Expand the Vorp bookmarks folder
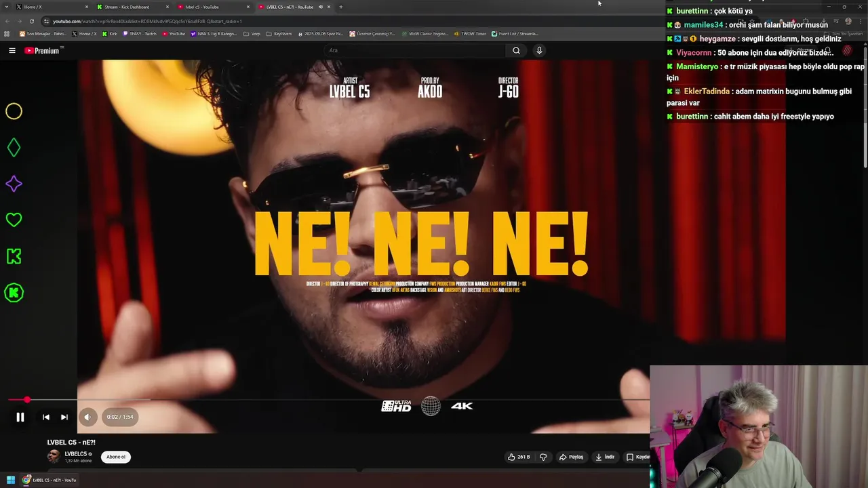Image resolution: width=868 pixels, height=488 pixels. 252,34
